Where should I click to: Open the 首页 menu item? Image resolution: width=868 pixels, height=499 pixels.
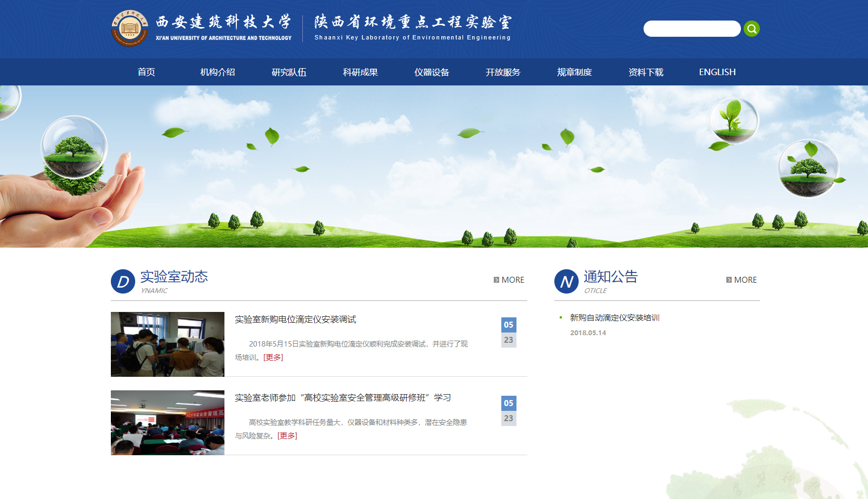tap(146, 72)
